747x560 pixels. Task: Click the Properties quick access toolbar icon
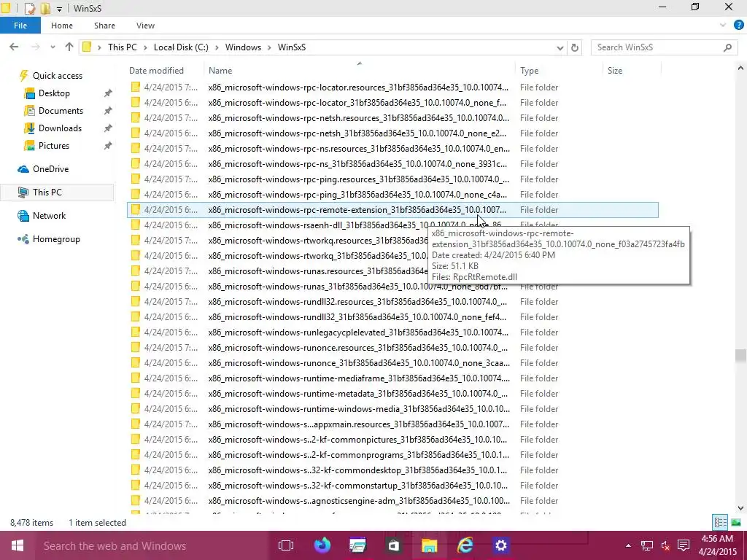pos(29,8)
